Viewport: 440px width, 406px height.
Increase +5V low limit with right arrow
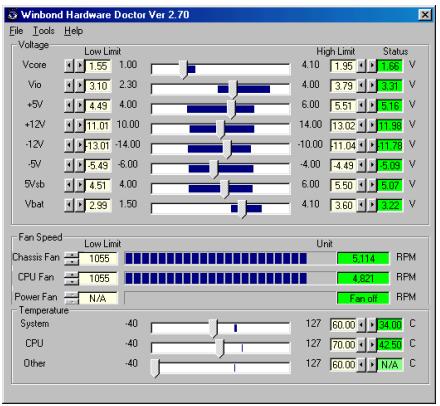coord(80,106)
